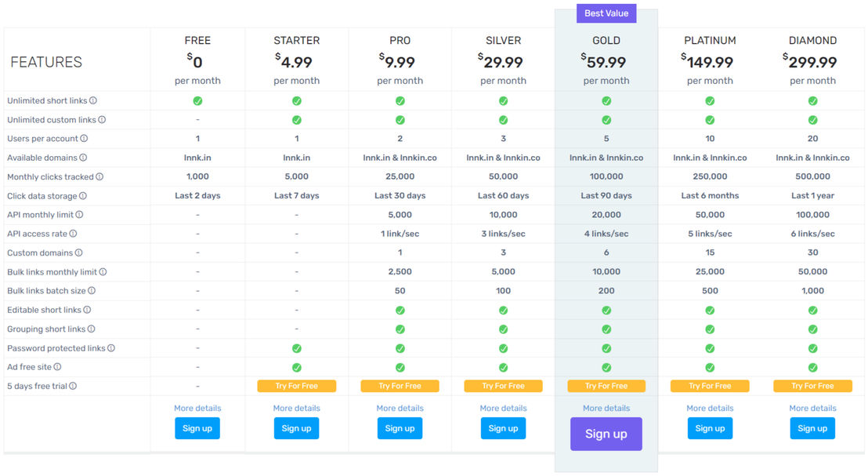Click '2,500' bulk links limit value
The width and height of the screenshot is (868, 476).
point(400,271)
